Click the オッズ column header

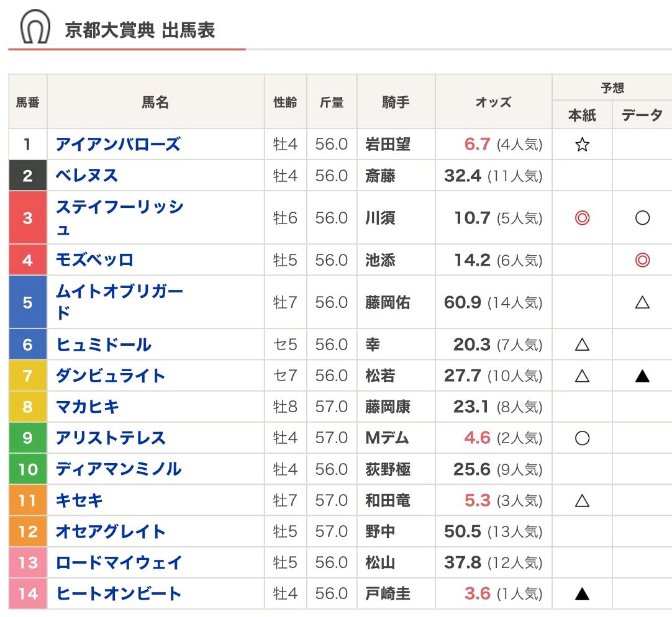coord(494,102)
